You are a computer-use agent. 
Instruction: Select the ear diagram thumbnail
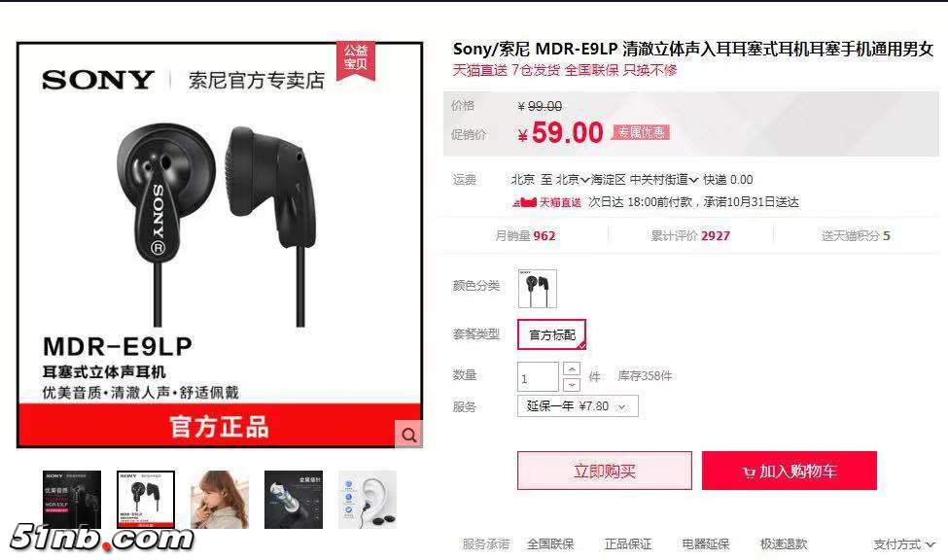coord(367,500)
